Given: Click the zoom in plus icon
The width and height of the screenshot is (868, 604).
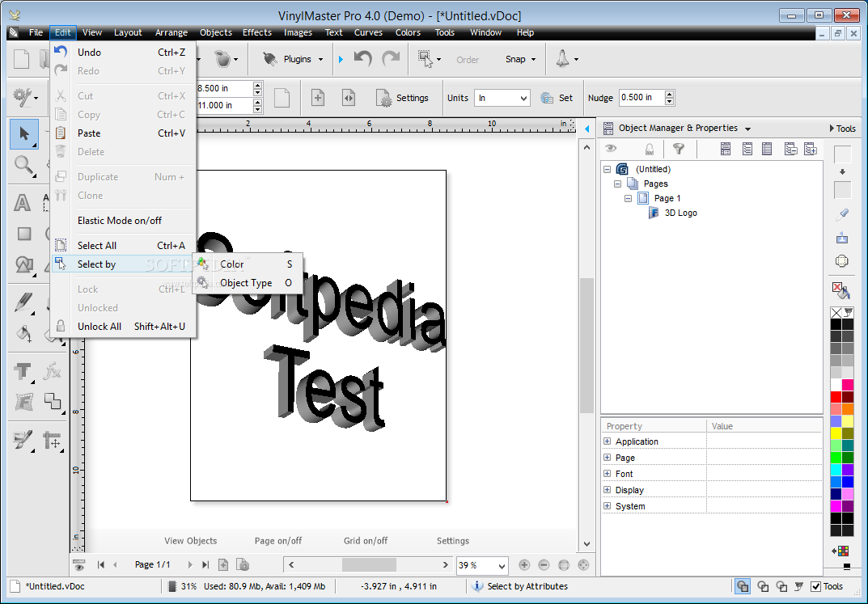Looking at the screenshot, I should click(x=524, y=564).
